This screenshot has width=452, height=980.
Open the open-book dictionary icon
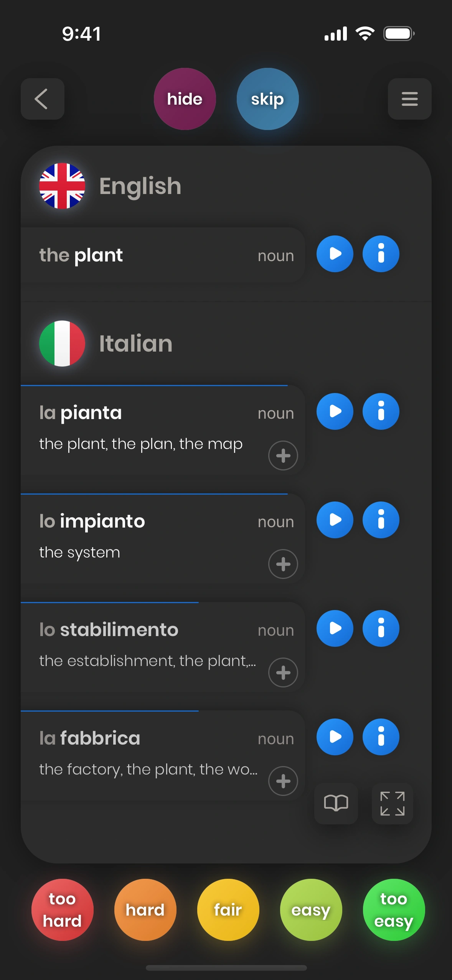[x=336, y=803]
